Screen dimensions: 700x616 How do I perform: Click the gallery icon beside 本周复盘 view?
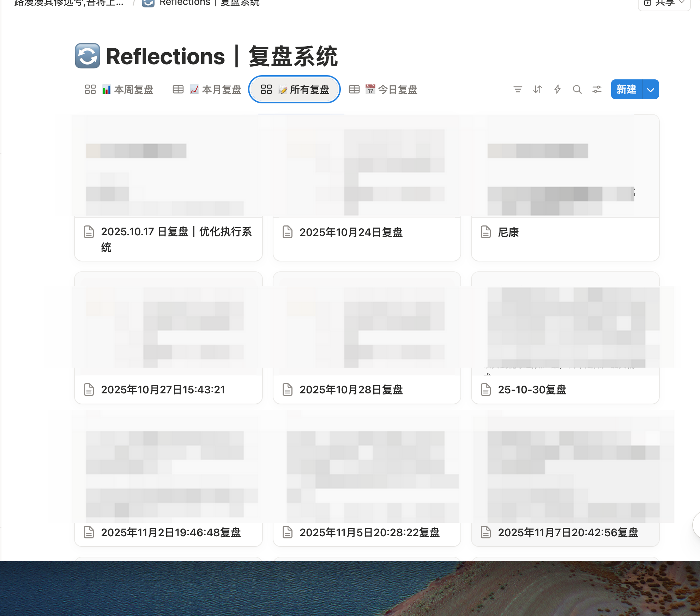(89, 90)
